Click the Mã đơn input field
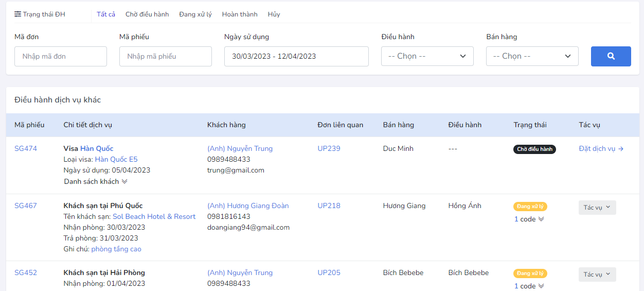This screenshot has height=291, width=644. pyautogui.click(x=61, y=56)
